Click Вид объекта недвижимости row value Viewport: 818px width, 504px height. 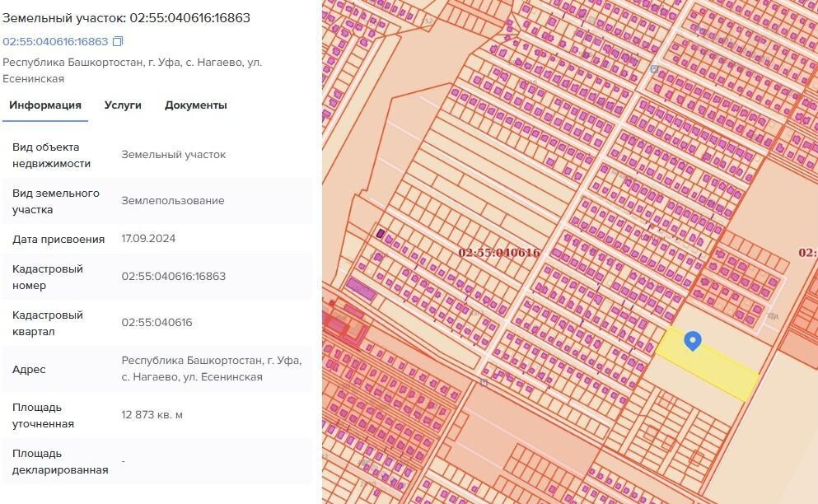point(173,155)
